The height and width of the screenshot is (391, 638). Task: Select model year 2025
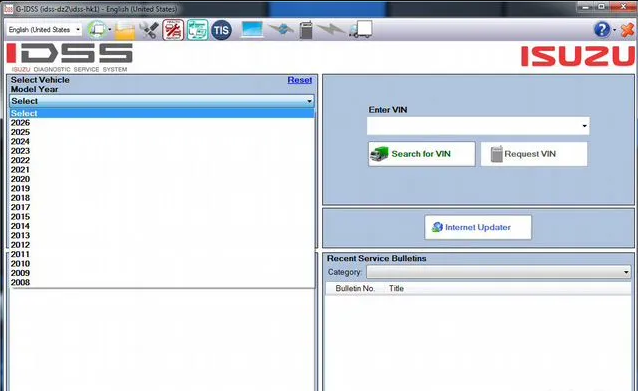[x=162, y=132]
